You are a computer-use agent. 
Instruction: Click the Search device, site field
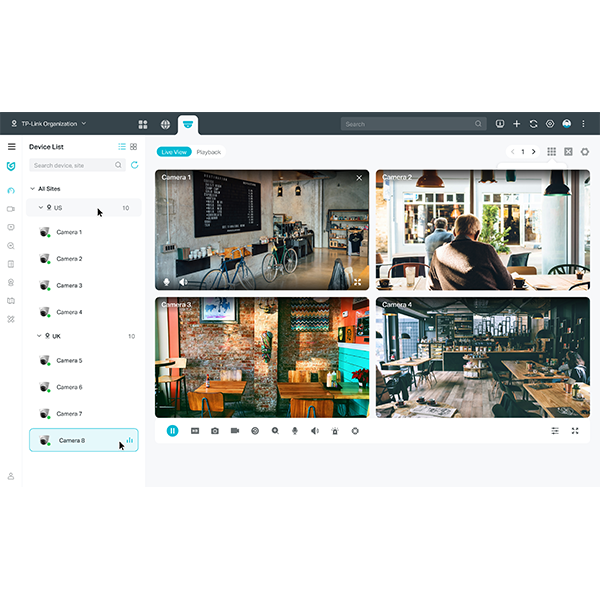72,165
